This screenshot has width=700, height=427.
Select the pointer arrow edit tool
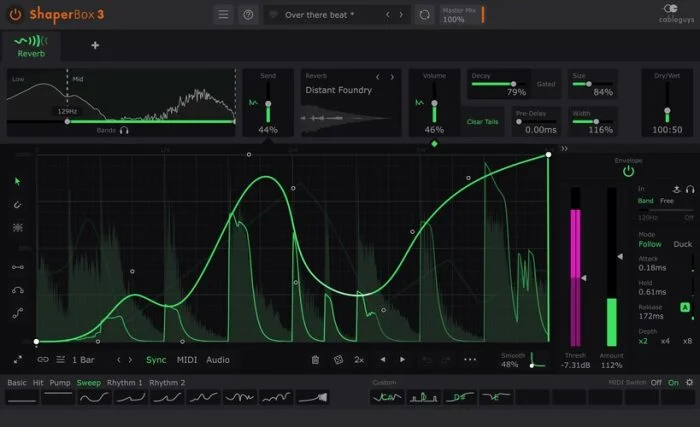click(x=17, y=181)
